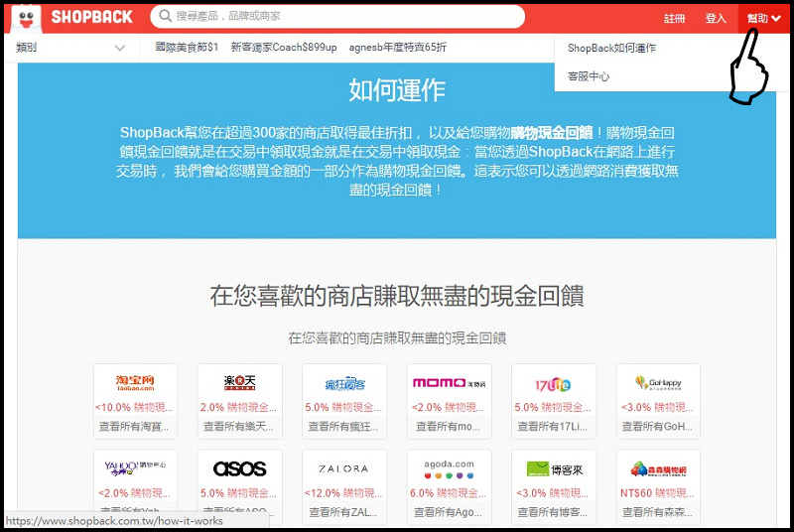The image size is (794, 532).
Task: Click the 森森購物網 store logo
Action: [658, 469]
